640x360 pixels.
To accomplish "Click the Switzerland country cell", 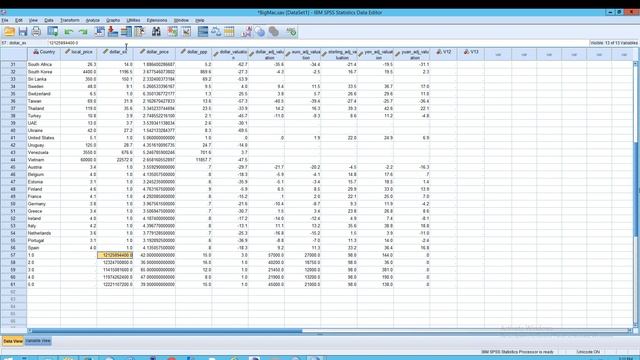I will tap(44, 94).
